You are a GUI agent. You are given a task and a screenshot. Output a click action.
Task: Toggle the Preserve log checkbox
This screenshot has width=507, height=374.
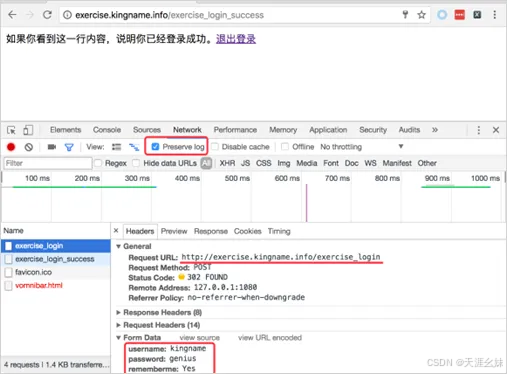[x=155, y=147]
